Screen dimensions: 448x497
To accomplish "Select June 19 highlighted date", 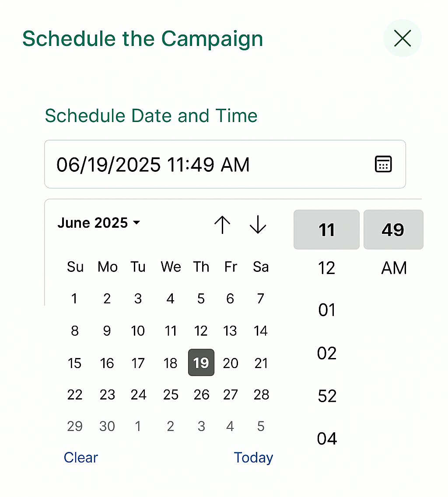I will coord(201,363).
